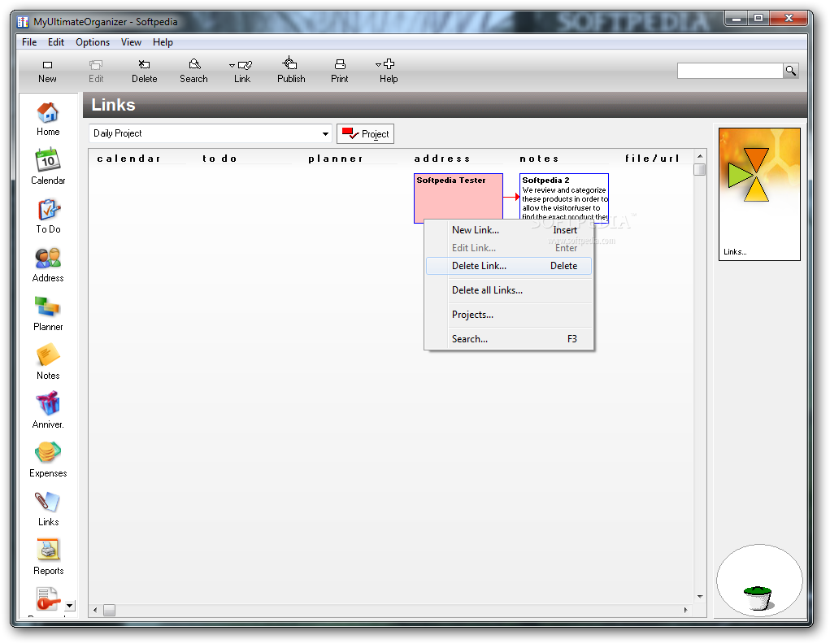Click the Project button
The width and height of the screenshot is (830, 644).
365,134
